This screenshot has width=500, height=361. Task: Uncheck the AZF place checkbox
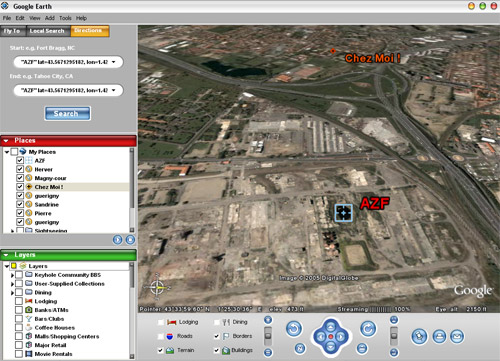(x=20, y=160)
